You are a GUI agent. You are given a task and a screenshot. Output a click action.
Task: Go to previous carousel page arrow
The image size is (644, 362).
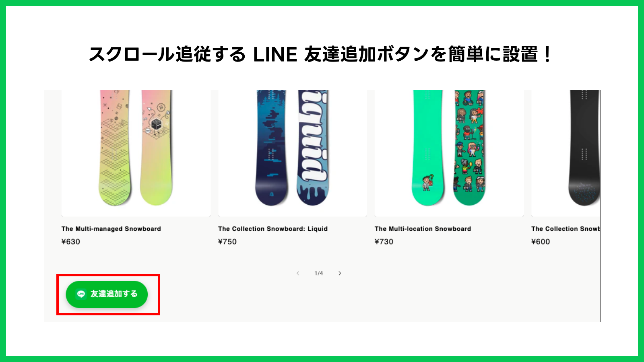tap(298, 273)
